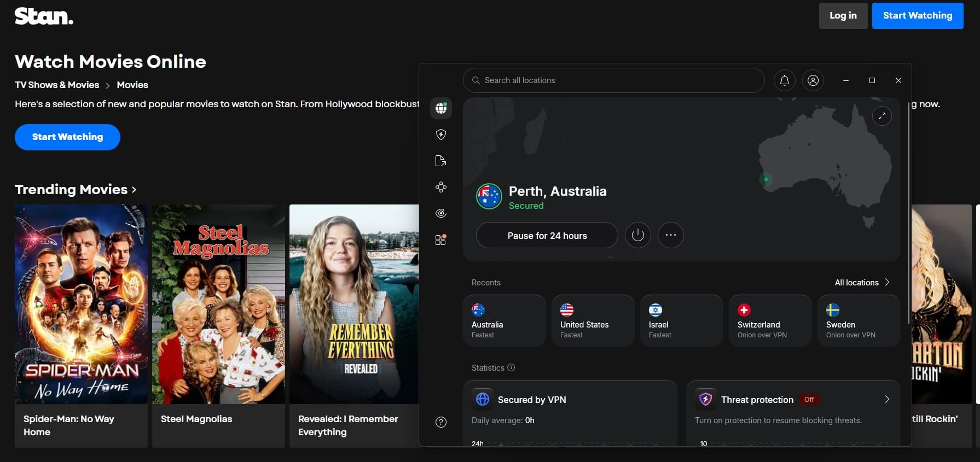Click the Australia flag beside Perth
980x462 pixels.
pos(489,196)
